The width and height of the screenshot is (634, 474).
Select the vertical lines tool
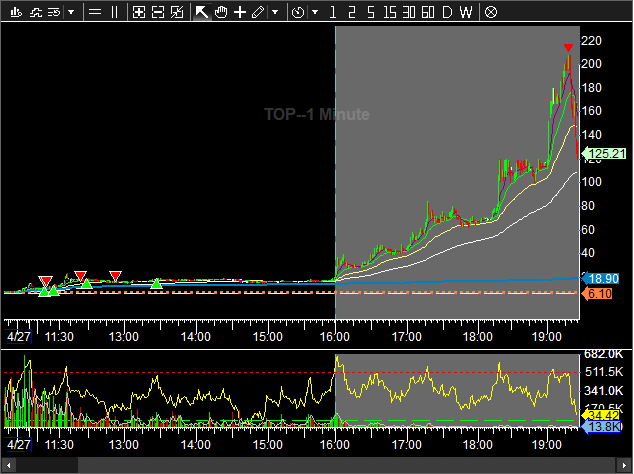pyautogui.click(x=114, y=13)
